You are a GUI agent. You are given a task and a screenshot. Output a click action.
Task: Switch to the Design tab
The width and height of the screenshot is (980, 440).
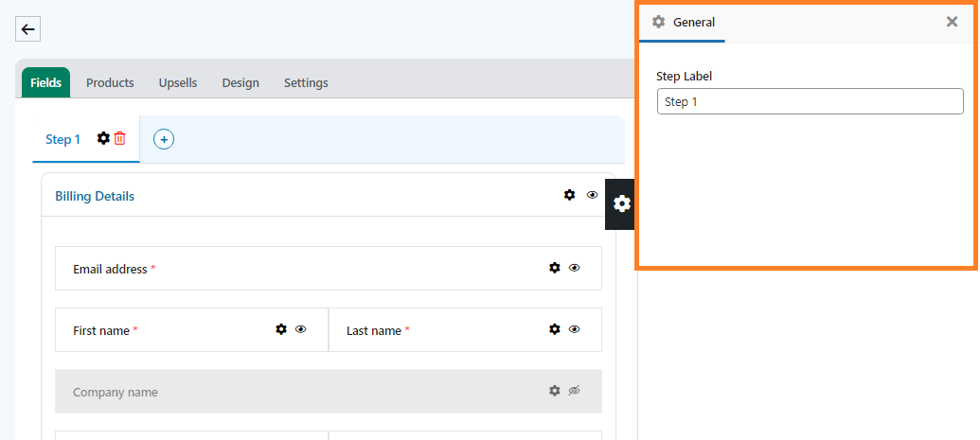[241, 82]
